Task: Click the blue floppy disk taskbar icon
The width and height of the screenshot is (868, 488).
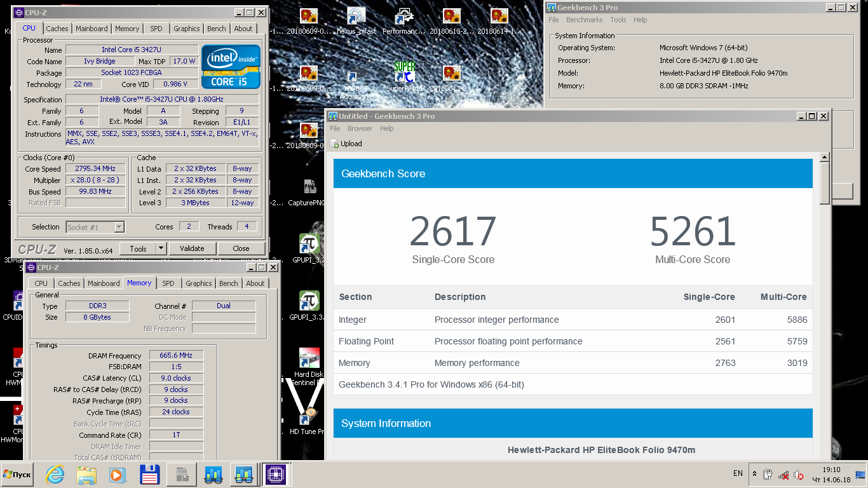Action: [149, 474]
